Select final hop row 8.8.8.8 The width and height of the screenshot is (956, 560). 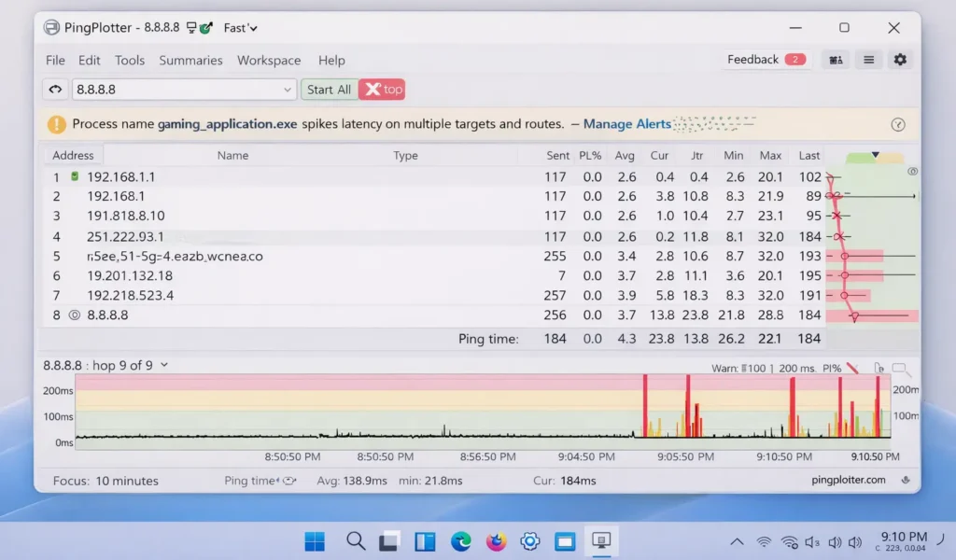pos(433,315)
